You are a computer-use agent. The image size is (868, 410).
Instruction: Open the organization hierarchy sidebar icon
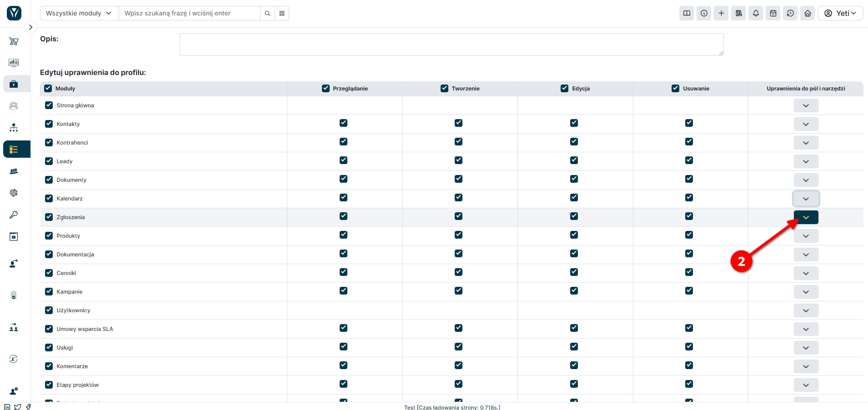click(x=14, y=128)
